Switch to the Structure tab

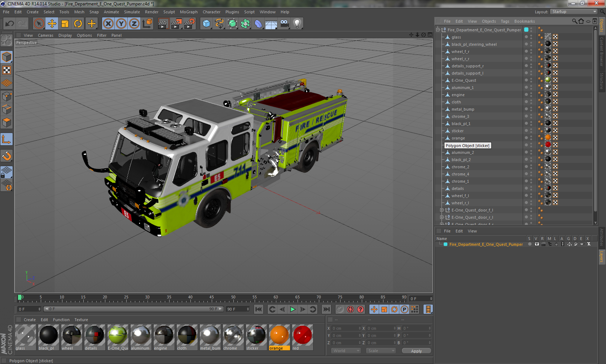[602, 81]
